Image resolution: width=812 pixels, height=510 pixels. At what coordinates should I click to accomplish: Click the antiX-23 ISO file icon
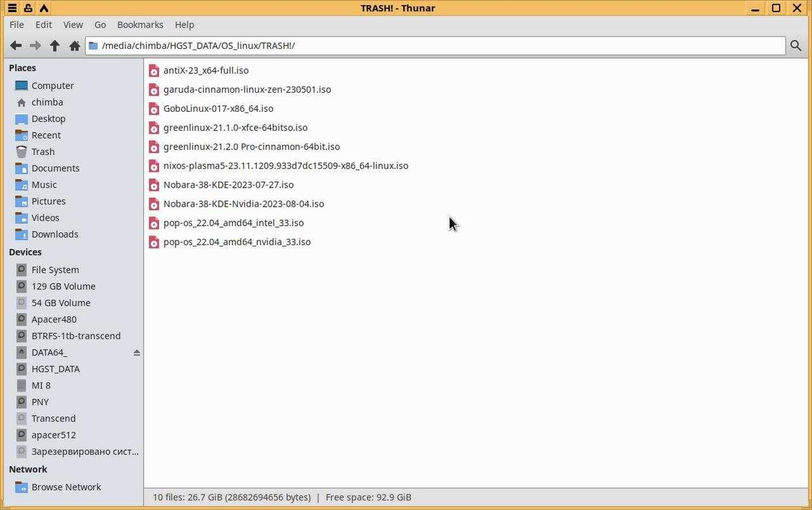point(154,70)
